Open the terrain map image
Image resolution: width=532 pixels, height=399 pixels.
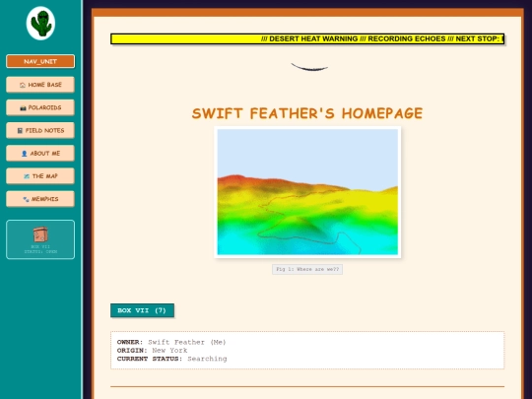(307, 192)
